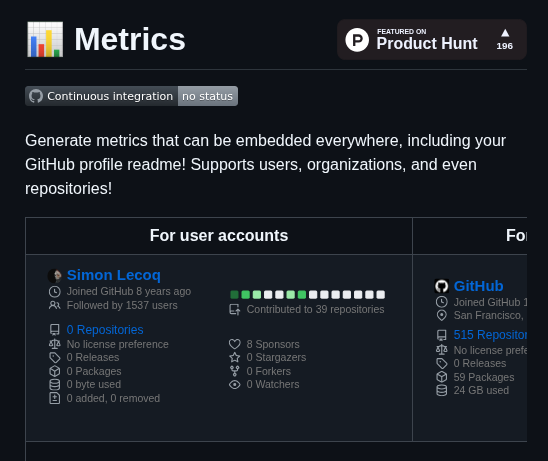This screenshot has height=461, width=548.
Task: Click the people icon beside Followed by 1537 users
Action: (55, 305)
